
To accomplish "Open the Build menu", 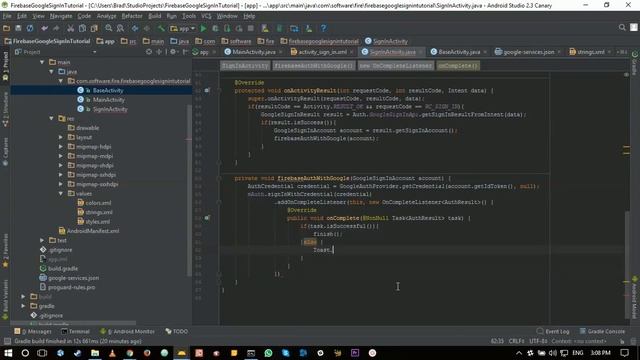I will pyautogui.click(x=154, y=16).
